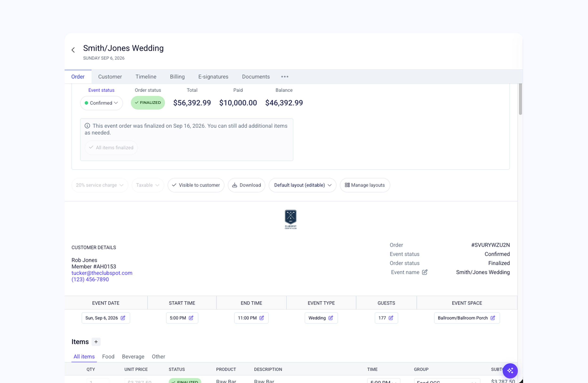Email tucker@theclubspot.com link

click(x=102, y=273)
